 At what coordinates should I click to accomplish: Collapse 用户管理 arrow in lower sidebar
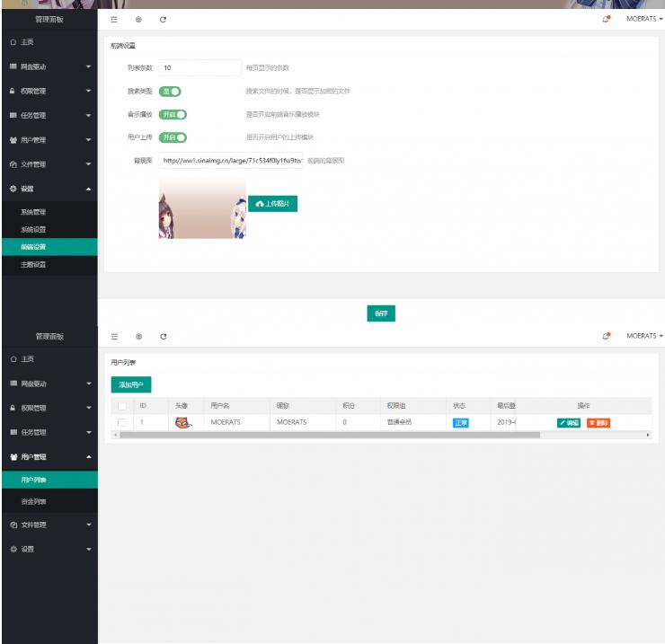tap(89, 457)
